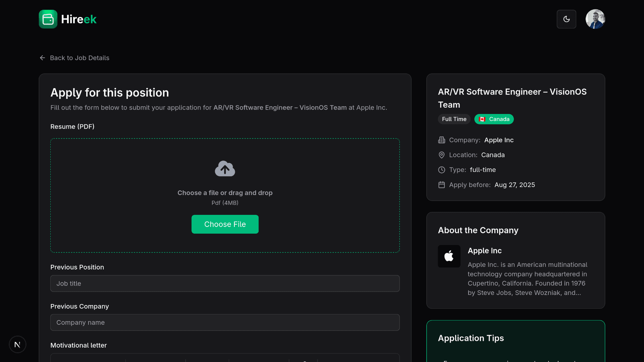Click the Aug 27, 2025 deadline text
The image size is (644, 362).
pyautogui.click(x=515, y=185)
